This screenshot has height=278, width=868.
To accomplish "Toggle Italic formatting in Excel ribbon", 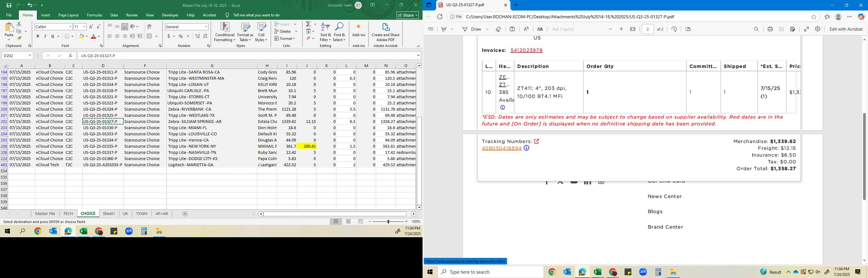I will click(45, 36).
